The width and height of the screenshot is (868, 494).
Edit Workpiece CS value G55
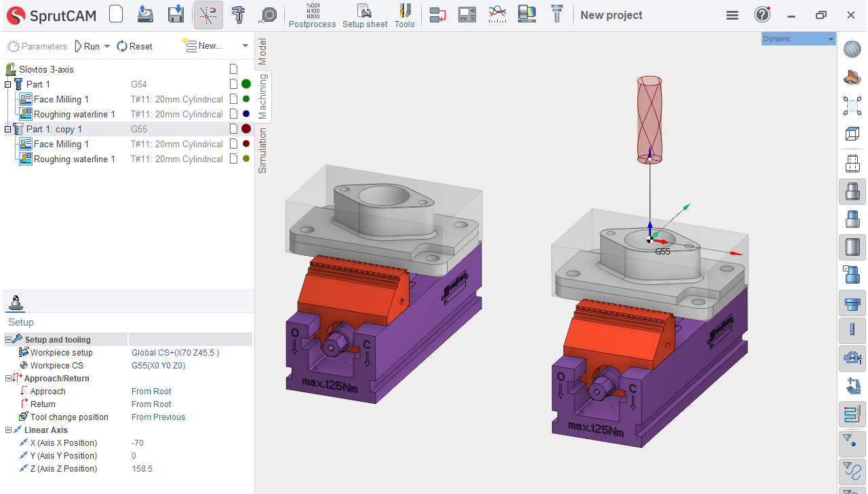158,365
